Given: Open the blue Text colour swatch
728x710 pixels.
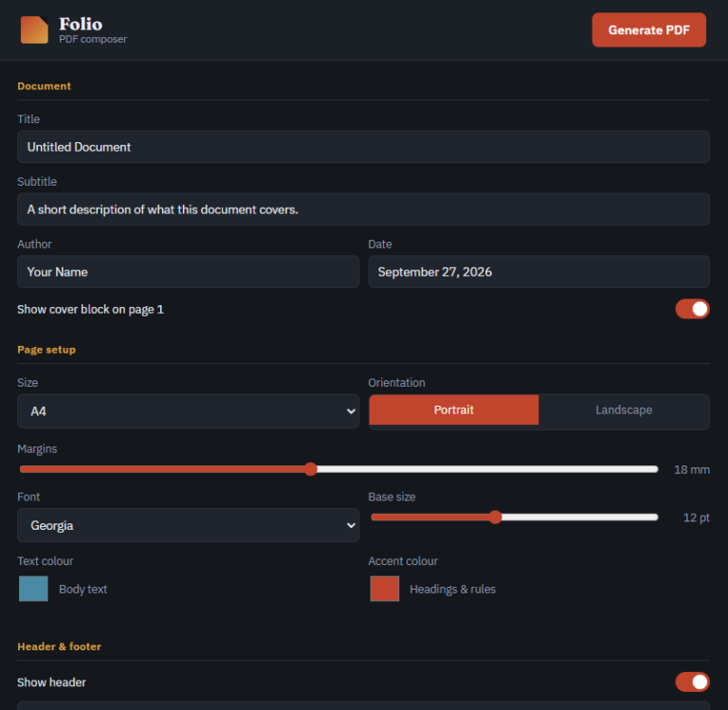Looking at the screenshot, I should click(33, 589).
